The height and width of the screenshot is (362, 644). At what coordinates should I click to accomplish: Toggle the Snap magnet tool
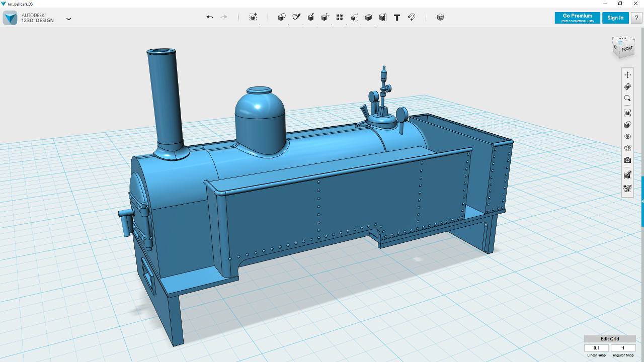(x=412, y=17)
